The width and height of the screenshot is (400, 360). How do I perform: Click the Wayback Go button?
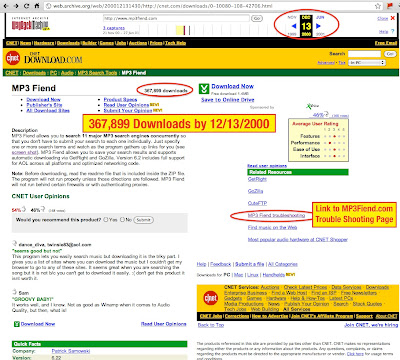tap(257, 18)
